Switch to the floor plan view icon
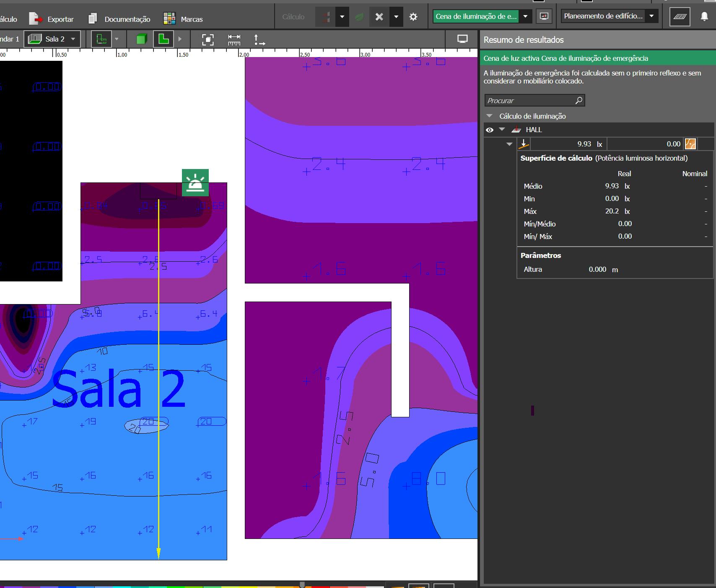The width and height of the screenshot is (716, 588). [x=163, y=39]
